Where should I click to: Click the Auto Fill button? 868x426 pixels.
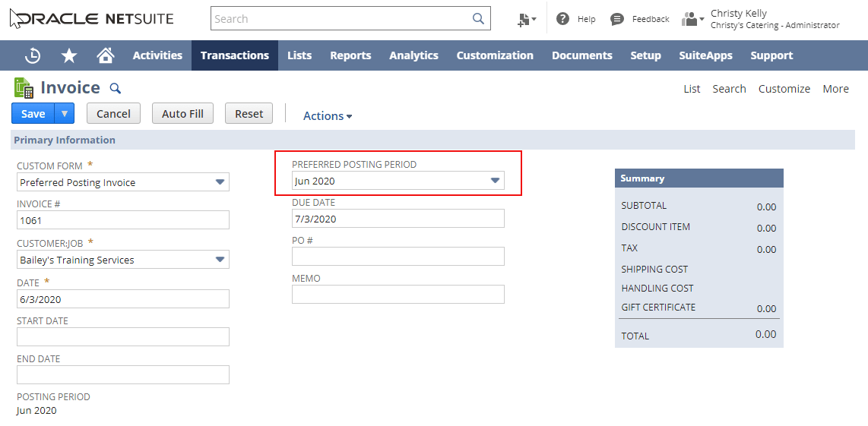tap(182, 113)
